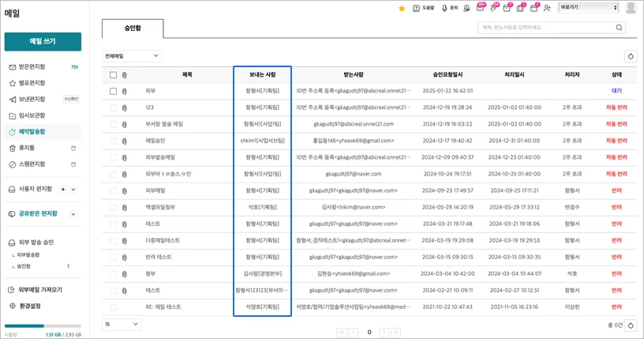Image resolution: width=644 pixels, height=339 pixels.
Task: Click the yellow star favorites icon
Action: 402,8
